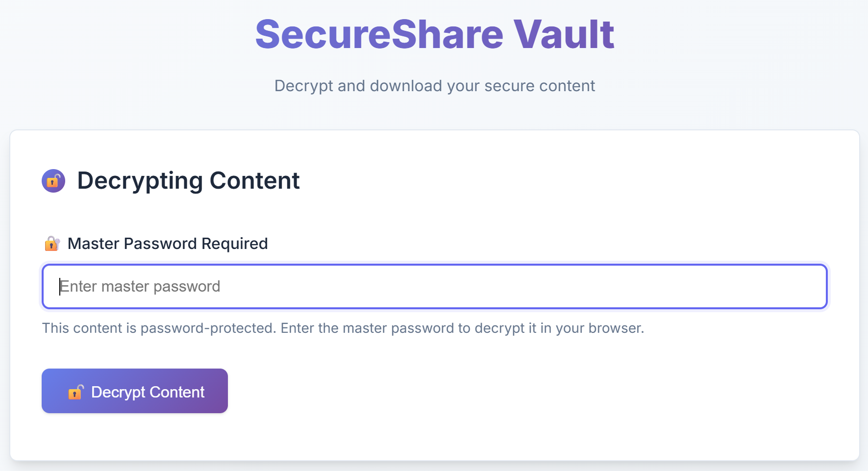Click the Decrypt Content button
868x471 pixels.
[x=135, y=391]
